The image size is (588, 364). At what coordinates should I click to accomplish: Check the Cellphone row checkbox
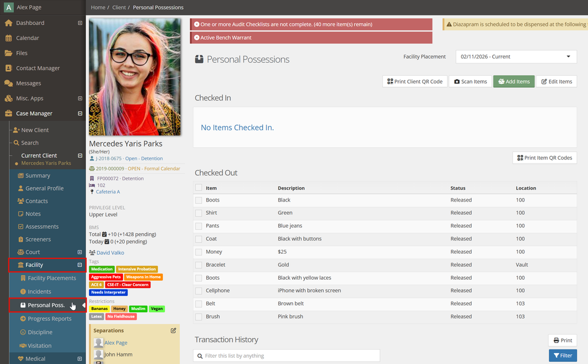click(199, 291)
